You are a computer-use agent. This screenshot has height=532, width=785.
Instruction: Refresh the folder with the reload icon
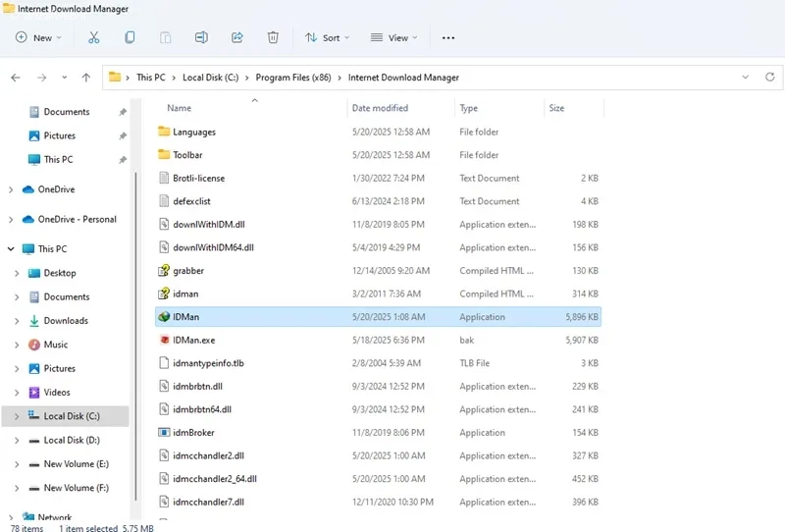[x=770, y=78]
